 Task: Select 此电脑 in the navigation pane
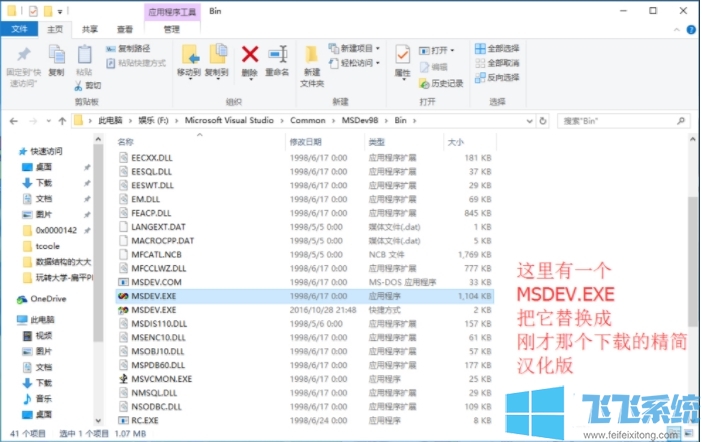tap(36, 320)
